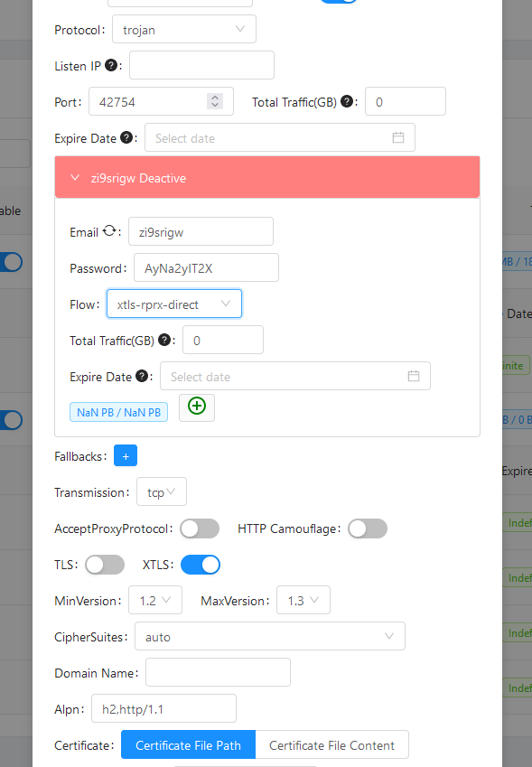Screen dimensions: 532x767
Task: Disable the XTLS switch
Action: click(201, 565)
